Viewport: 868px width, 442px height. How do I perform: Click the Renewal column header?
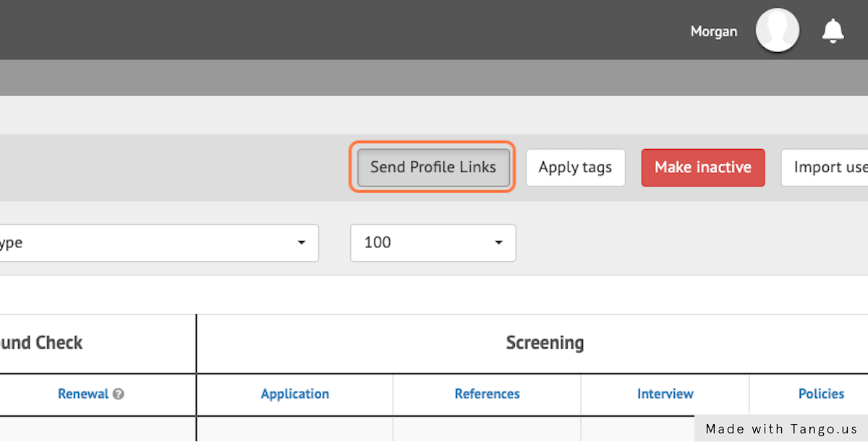point(84,394)
